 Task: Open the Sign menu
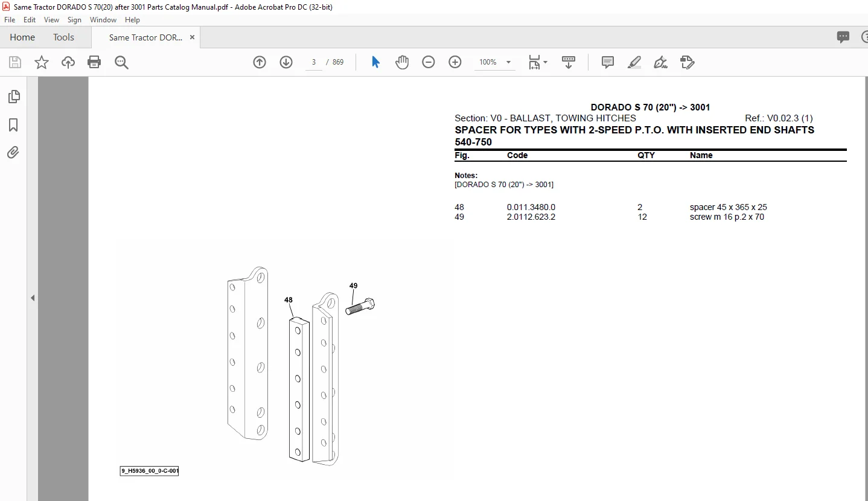click(74, 20)
